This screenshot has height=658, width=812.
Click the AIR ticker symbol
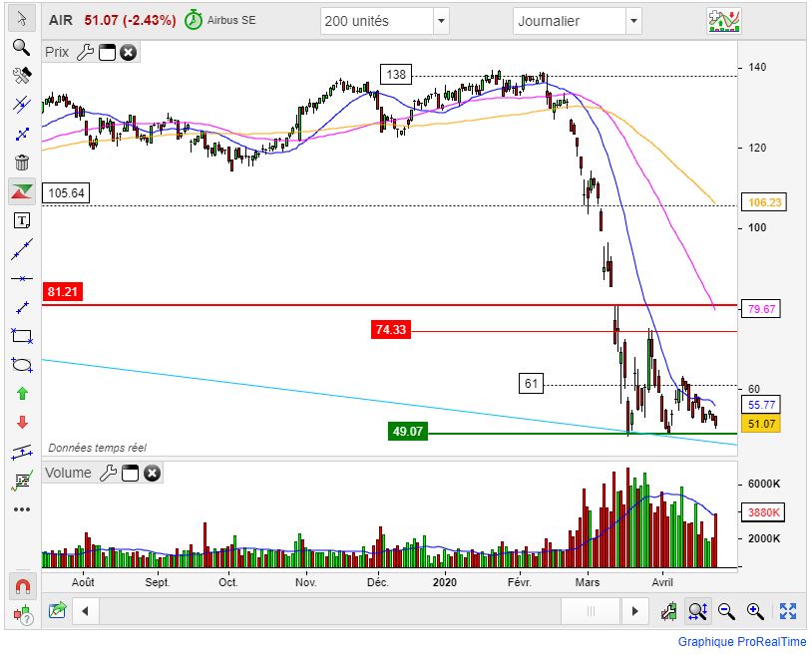(61, 20)
